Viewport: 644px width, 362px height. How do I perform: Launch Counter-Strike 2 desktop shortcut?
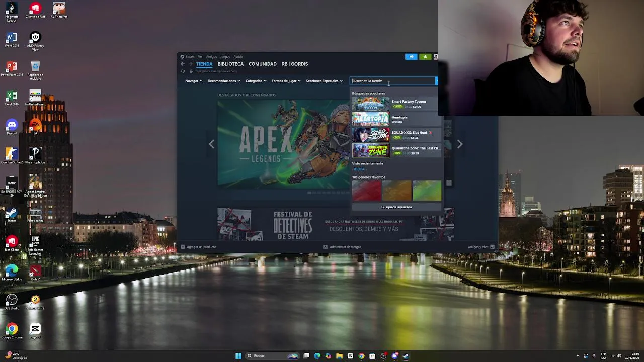click(12, 156)
